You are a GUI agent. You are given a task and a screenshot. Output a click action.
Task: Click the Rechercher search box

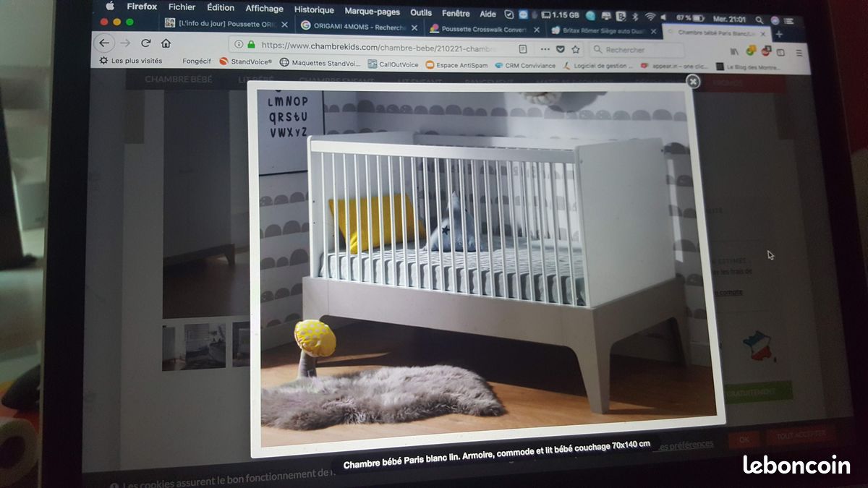pos(637,50)
